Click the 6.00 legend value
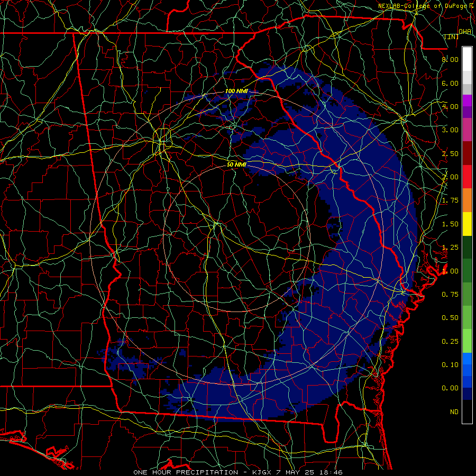 [x=450, y=83]
